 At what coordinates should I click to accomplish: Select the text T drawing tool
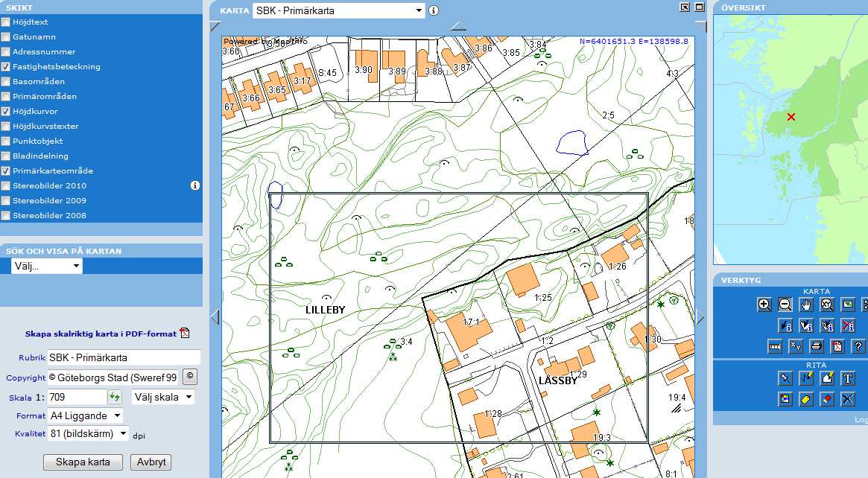click(x=848, y=378)
